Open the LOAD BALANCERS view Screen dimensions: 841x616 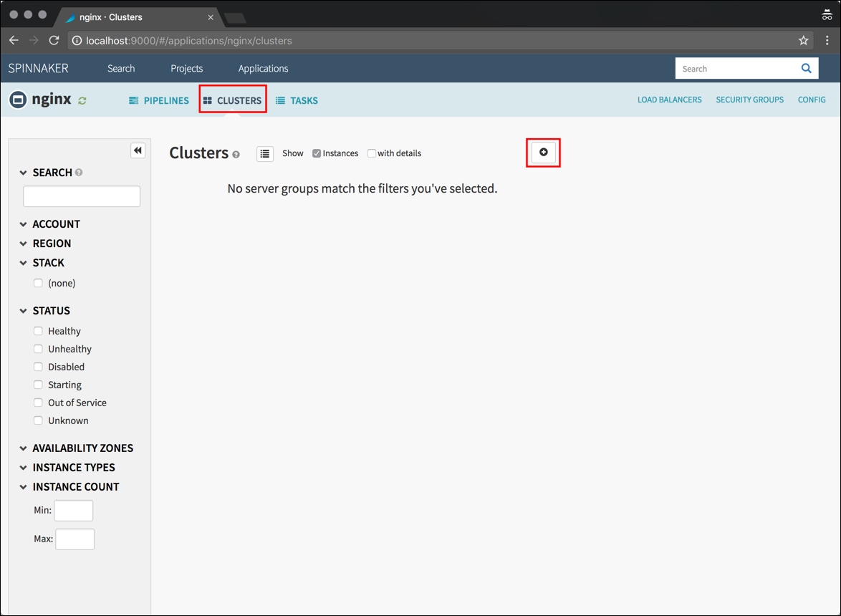[x=669, y=100]
